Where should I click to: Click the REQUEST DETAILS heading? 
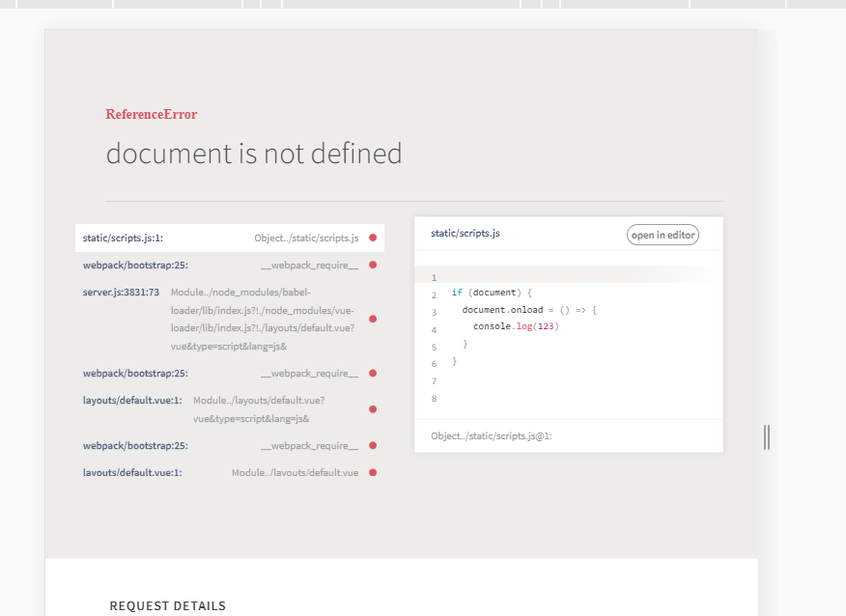168,605
